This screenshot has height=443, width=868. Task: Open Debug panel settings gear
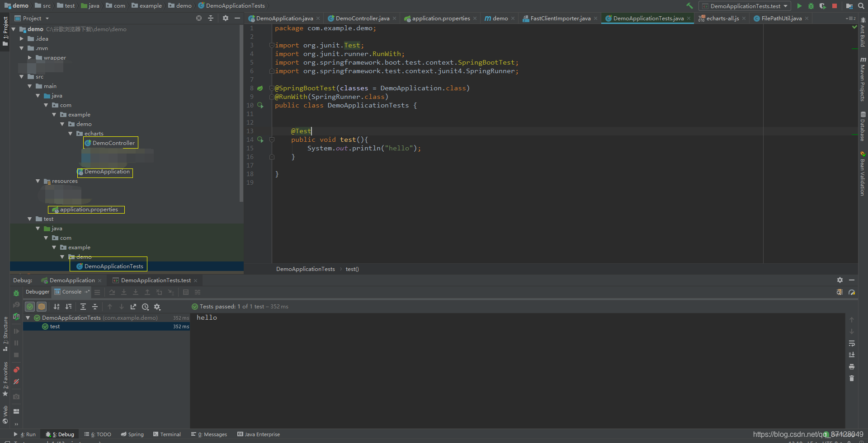[840, 280]
